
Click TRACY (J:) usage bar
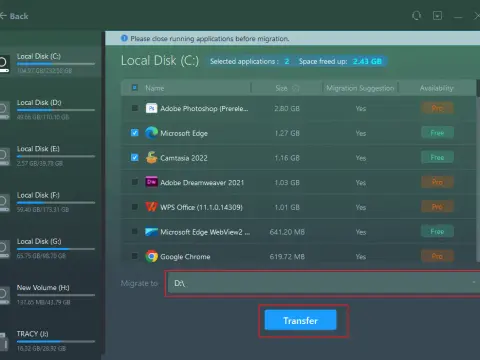point(56,341)
